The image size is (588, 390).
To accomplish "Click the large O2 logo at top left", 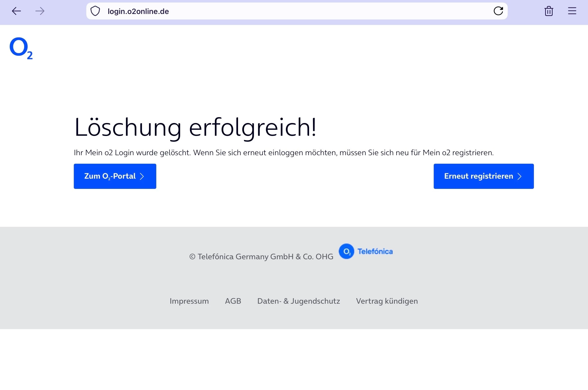I will (x=21, y=48).
